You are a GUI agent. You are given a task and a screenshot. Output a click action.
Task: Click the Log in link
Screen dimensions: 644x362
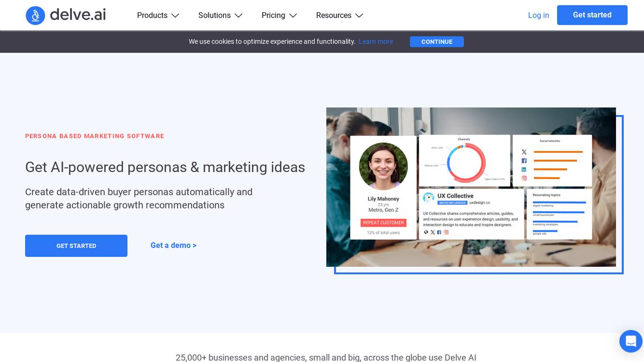[x=538, y=15]
